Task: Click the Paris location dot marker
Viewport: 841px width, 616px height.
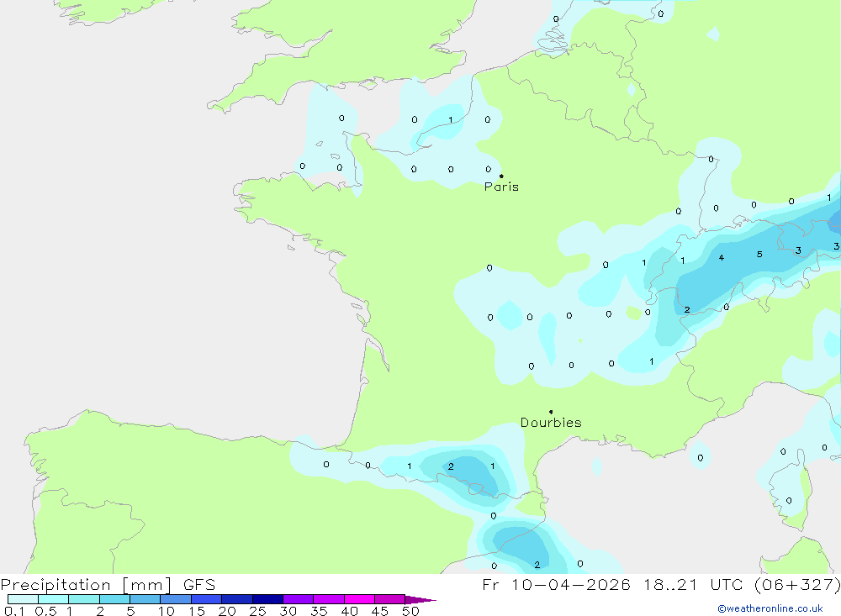Action: pos(501,176)
